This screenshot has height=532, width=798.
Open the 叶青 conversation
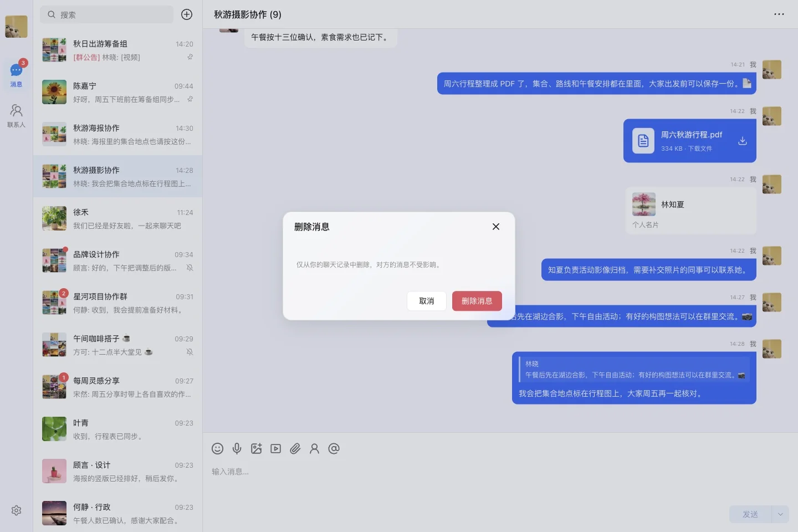pyautogui.click(x=117, y=429)
